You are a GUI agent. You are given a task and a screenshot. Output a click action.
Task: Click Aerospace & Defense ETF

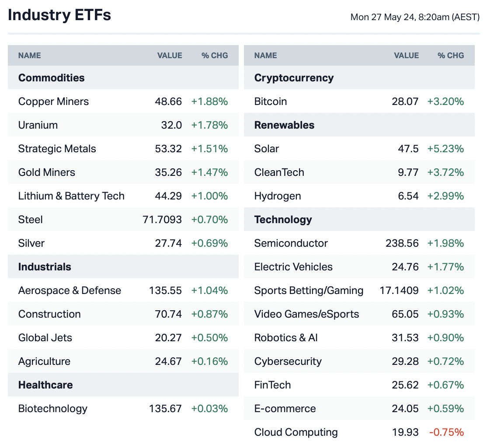tap(70, 290)
